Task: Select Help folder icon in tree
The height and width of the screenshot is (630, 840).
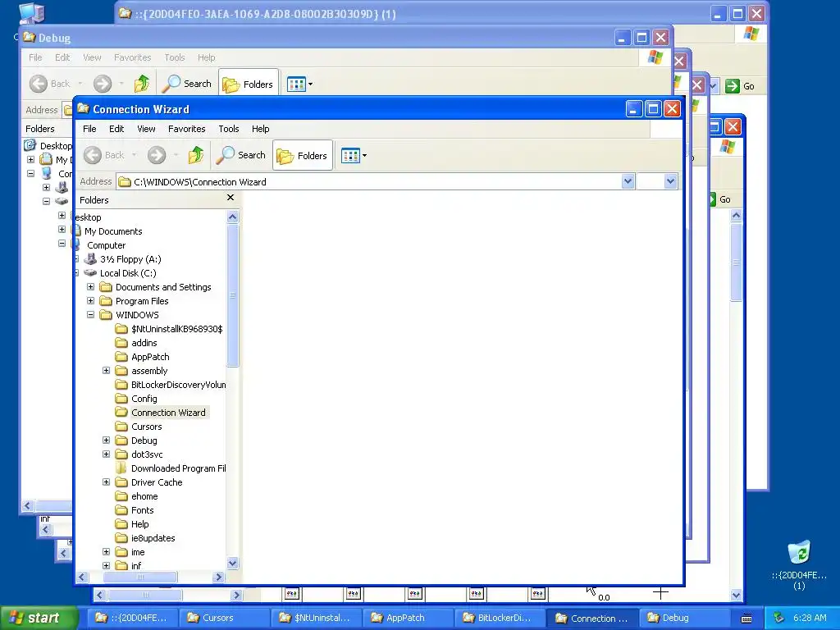Action: click(121, 524)
